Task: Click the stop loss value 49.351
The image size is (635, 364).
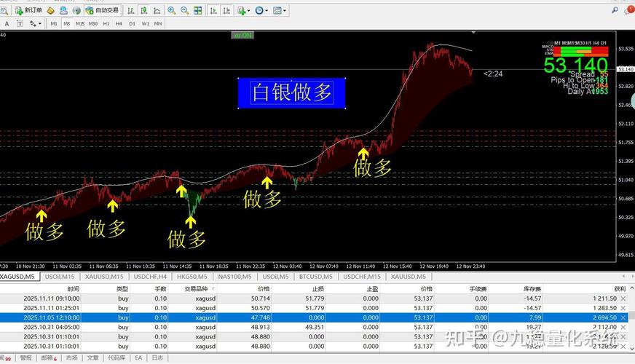Action: (x=315, y=327)
